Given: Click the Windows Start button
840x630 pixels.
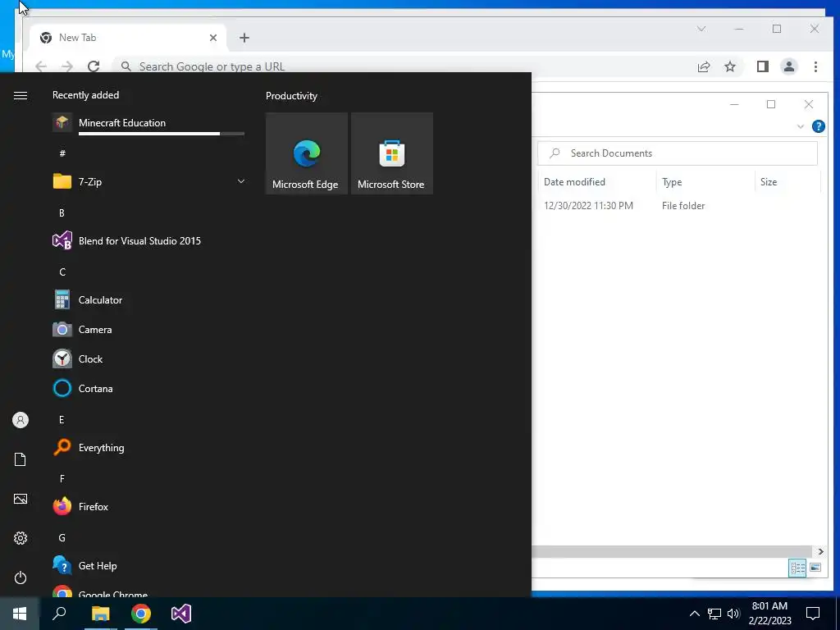Looking at the screenshot, I should pyautogui.click(x=20, y=614).
